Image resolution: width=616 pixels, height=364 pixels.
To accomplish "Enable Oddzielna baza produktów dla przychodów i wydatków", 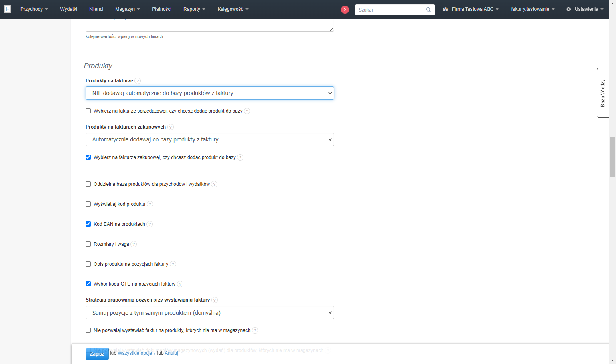I will (x=88, y=184).
